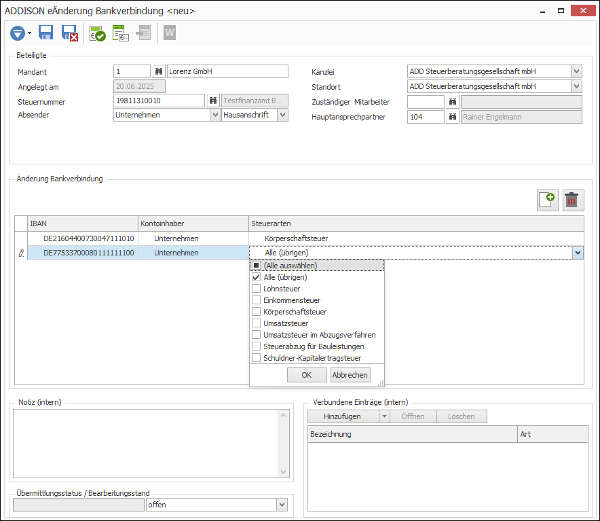Click the blue round menu icon in toolbar

(17, 33)
